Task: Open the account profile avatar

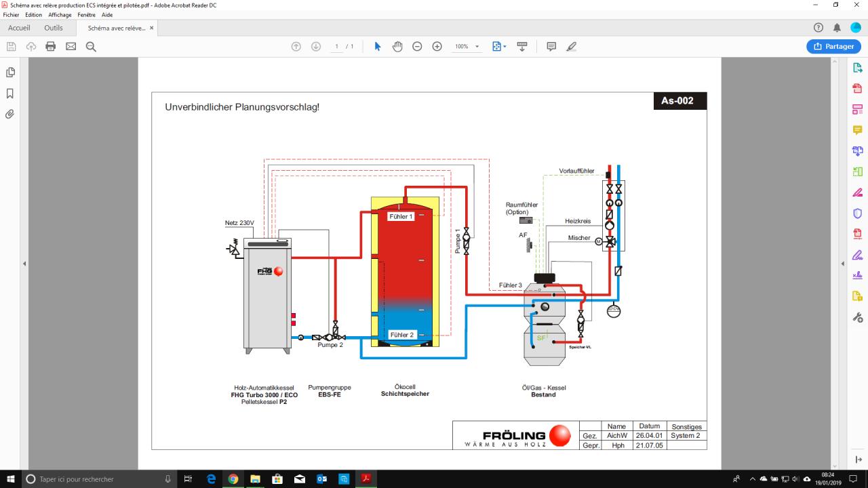Action: point(856,28)
